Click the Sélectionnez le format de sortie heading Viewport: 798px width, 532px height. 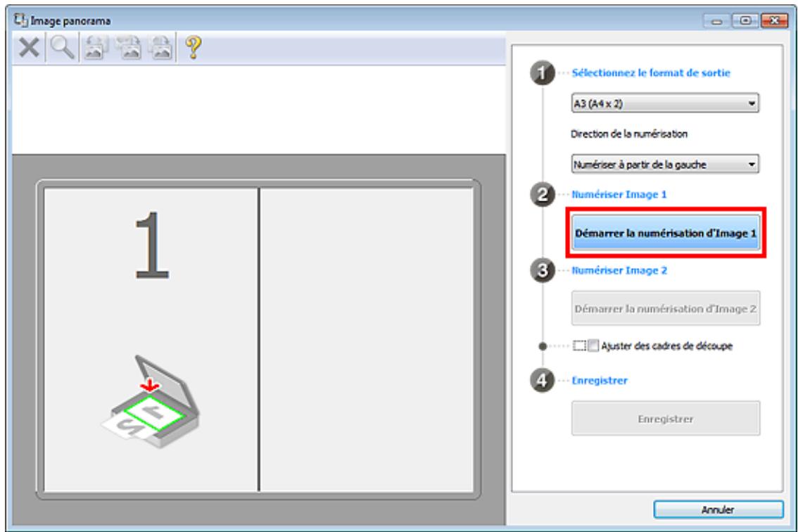[651, 72]
